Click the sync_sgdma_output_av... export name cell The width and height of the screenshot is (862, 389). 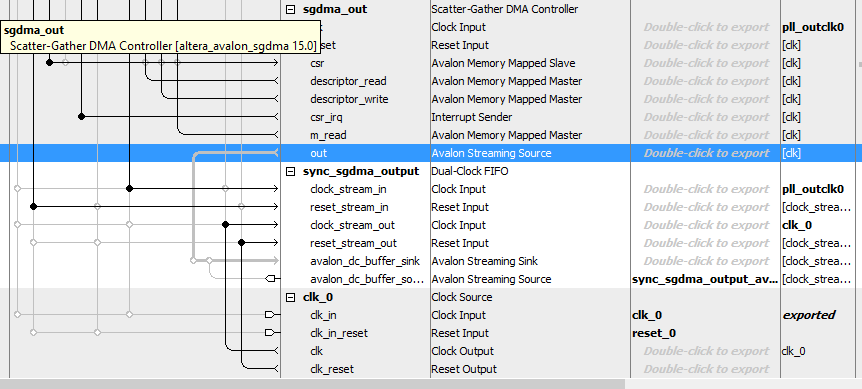(x=705, y=279)
